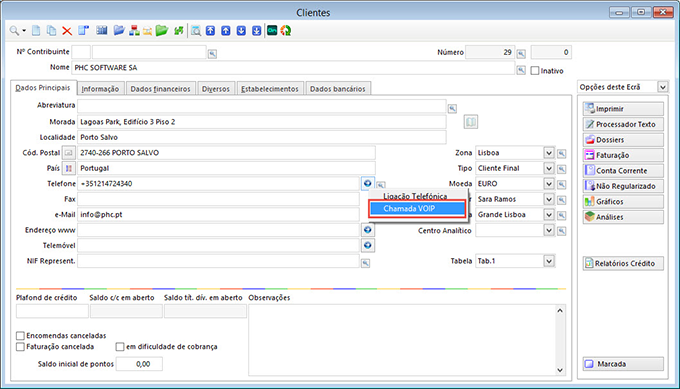Click the green open folder toolbar icon

point(162,30)
